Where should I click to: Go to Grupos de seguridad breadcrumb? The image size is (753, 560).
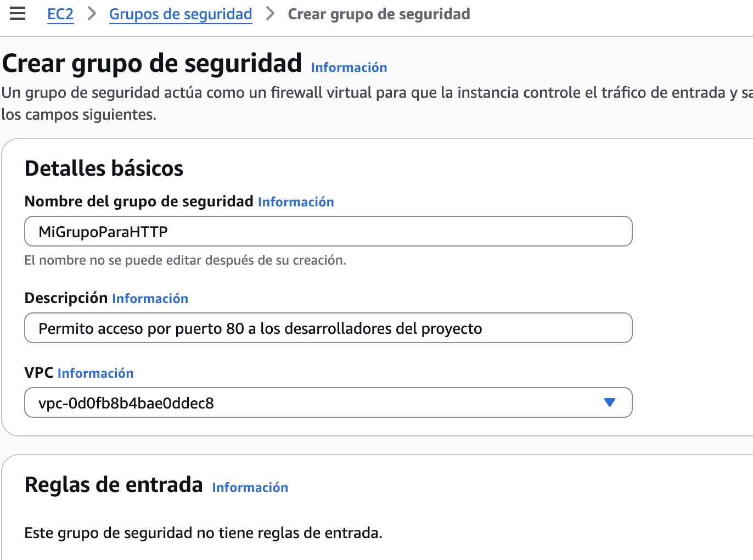181,14
